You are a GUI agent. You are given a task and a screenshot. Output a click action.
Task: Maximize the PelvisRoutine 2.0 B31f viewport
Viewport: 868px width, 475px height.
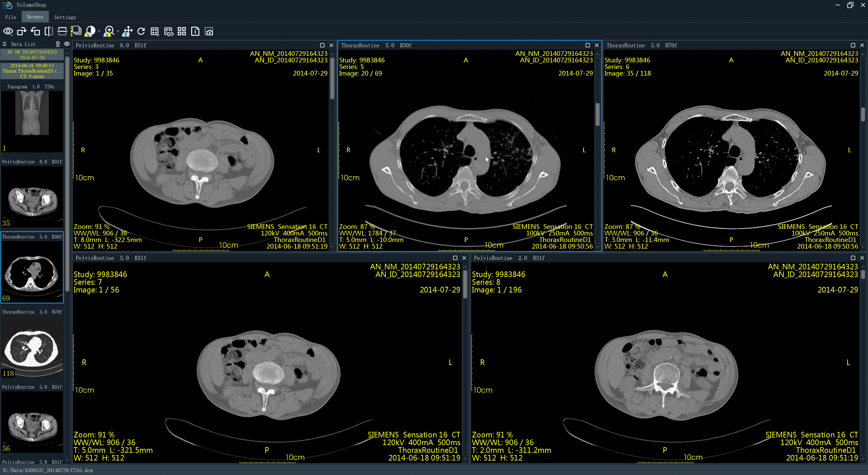[x=853, y=258]
